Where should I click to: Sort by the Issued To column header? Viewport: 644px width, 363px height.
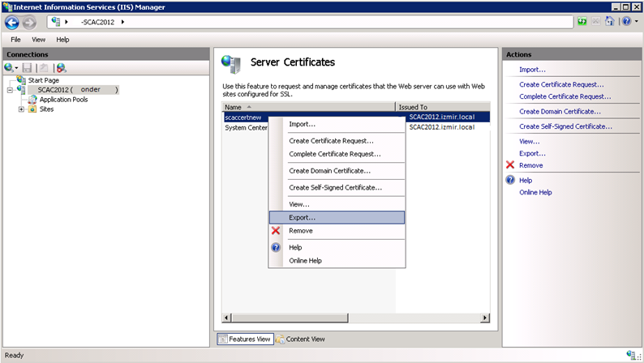[443, 107]
